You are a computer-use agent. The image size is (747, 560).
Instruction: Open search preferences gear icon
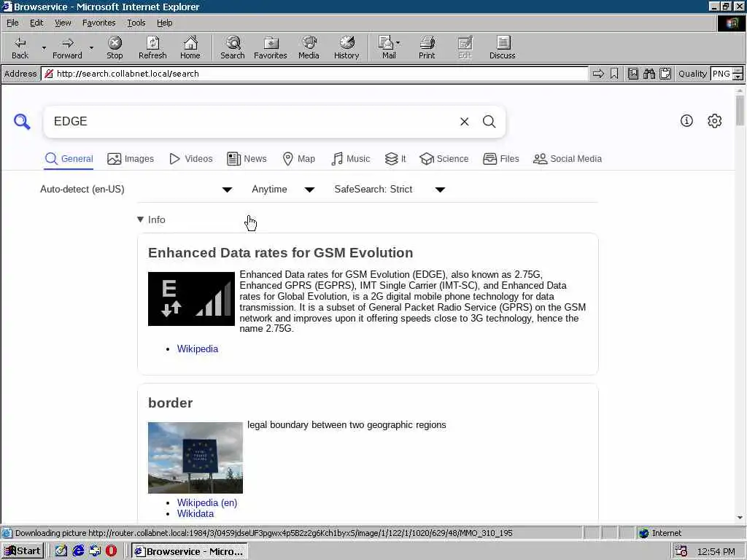[715, 121]
